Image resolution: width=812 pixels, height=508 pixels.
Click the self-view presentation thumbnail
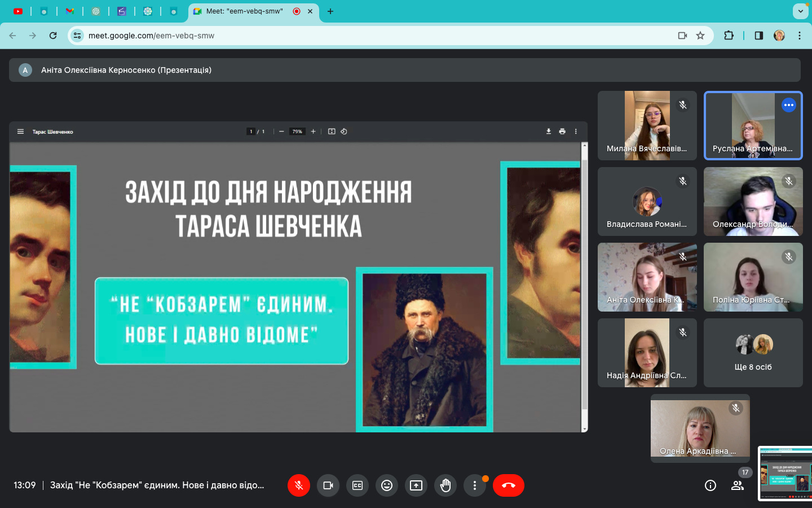(785, 473)
